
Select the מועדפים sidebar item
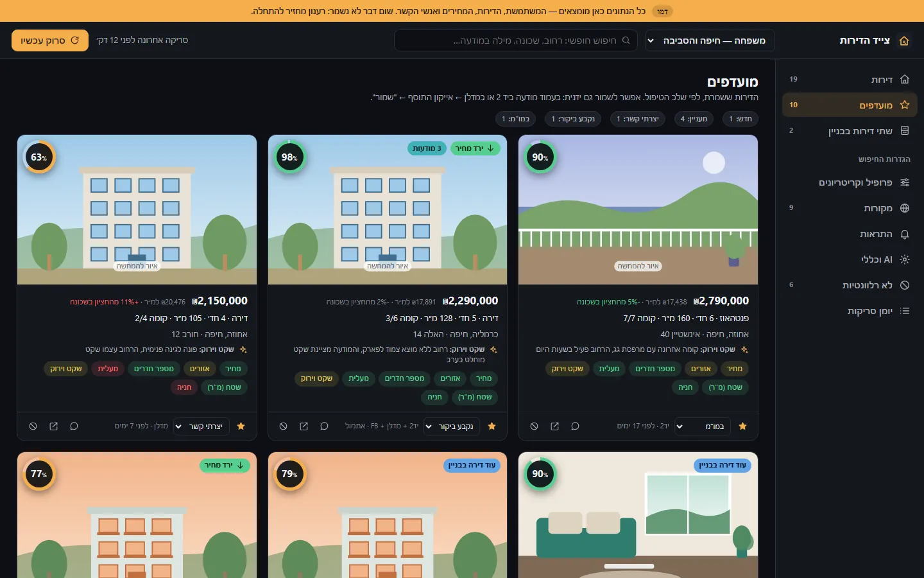[x=850, y=105]
